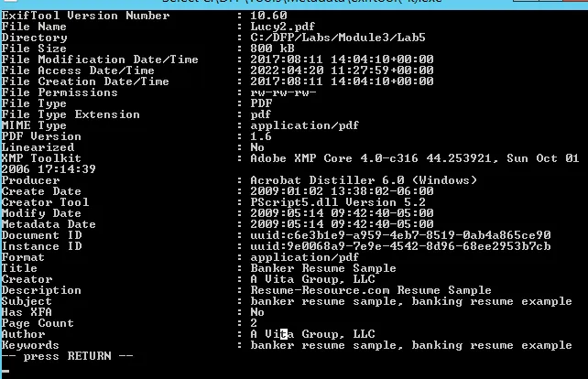588x379 pixels.
Task: Click the directory path C:/DFP/Labs/Module3/Lab5
Action: tap(332, 38)
